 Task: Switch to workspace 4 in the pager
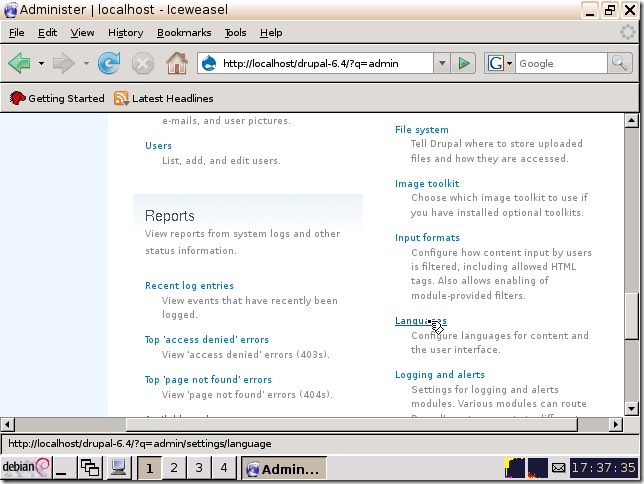pos(224,468)
